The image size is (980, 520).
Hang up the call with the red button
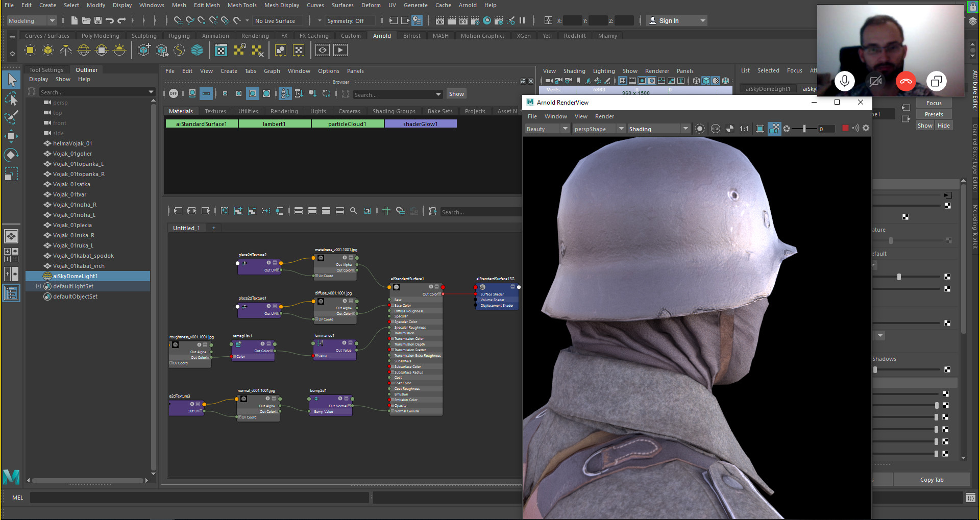tap(906, 81)
